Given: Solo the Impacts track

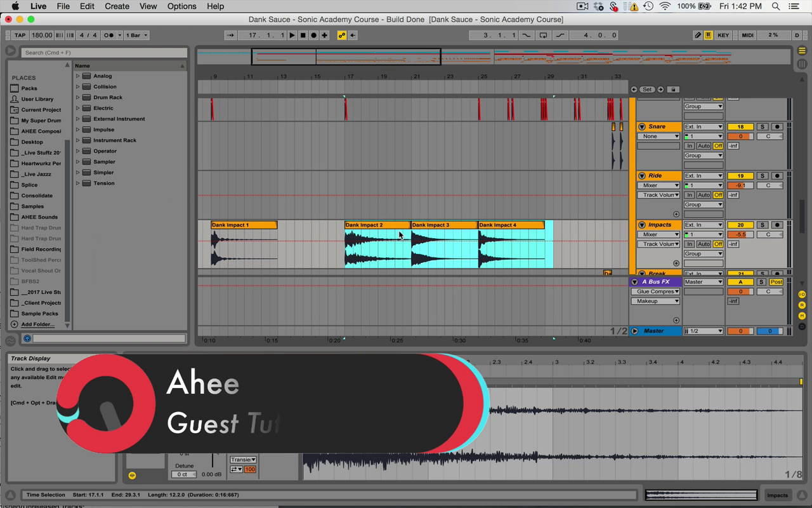Looking at the screenshot, I should tap(763, 225).
